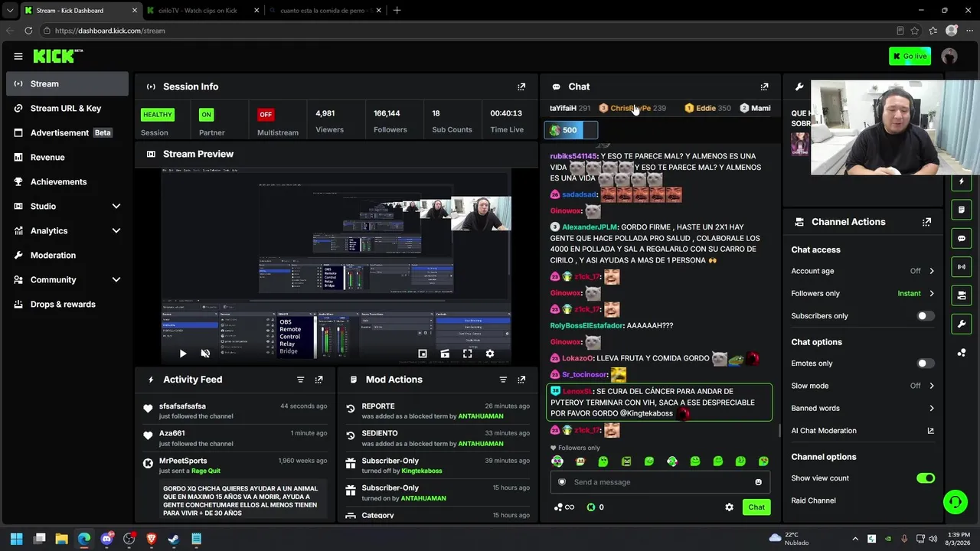
Task: Open Advertisement Beta page
Action: [67, 132]
